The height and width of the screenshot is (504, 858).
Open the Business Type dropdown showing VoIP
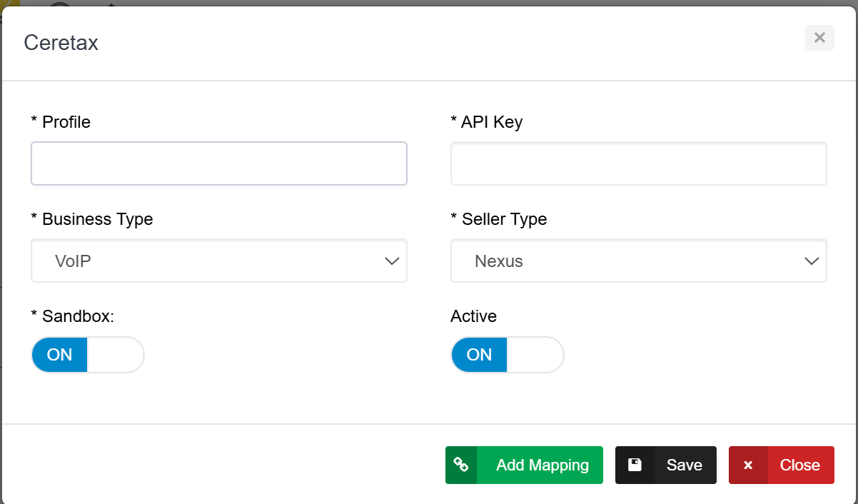[219, 261]
